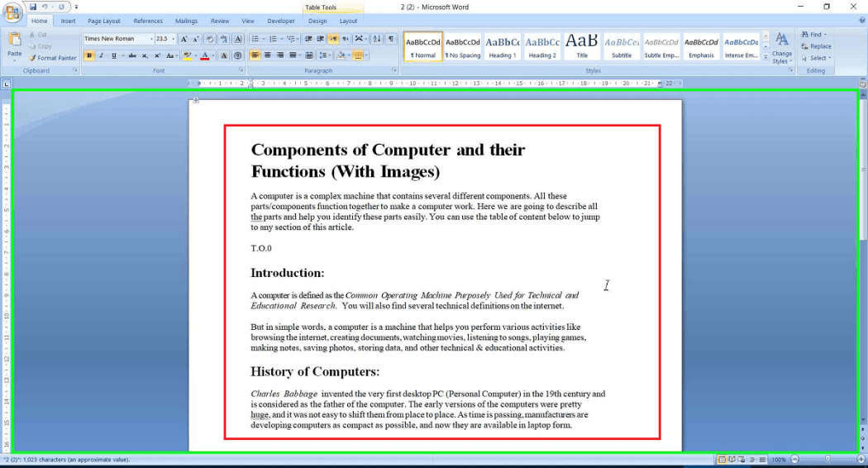The height and width of the screenshot is (468, 868).
Task: Expand the Styles gallery more arrow
Action: click(x=765, y=57)
